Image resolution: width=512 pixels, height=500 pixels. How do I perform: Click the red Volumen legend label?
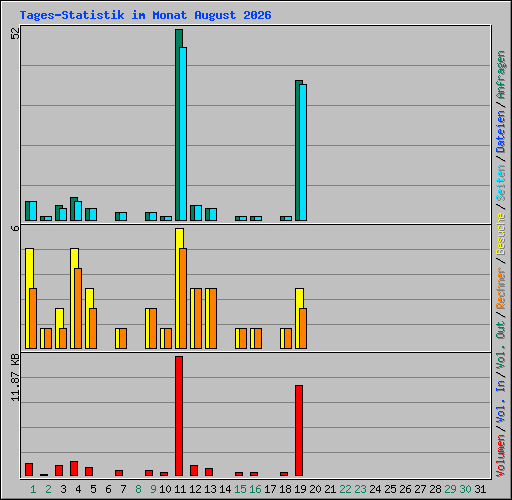tap(500, 455)
